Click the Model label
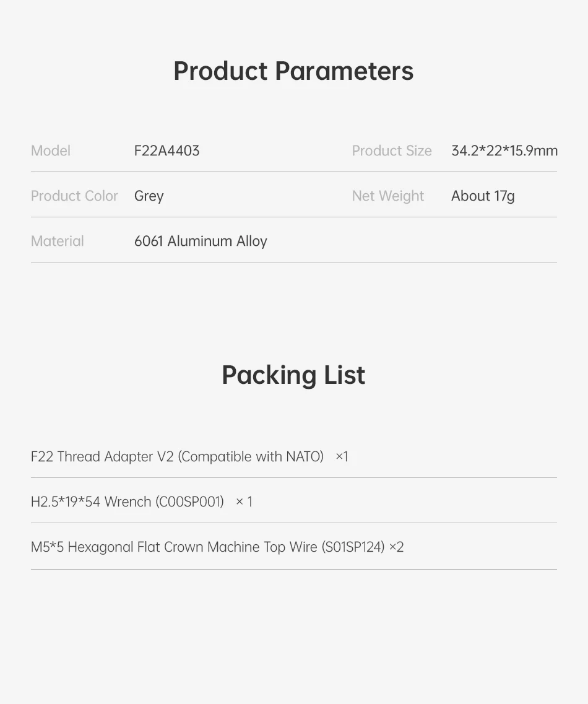 [x=51, y=150]
